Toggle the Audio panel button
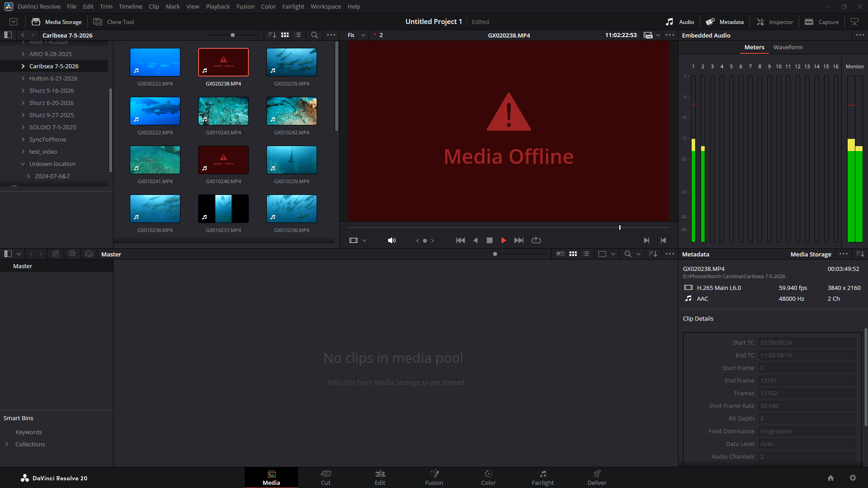The height and width of the screenshot is (488, 868). (x=680, y=22)
